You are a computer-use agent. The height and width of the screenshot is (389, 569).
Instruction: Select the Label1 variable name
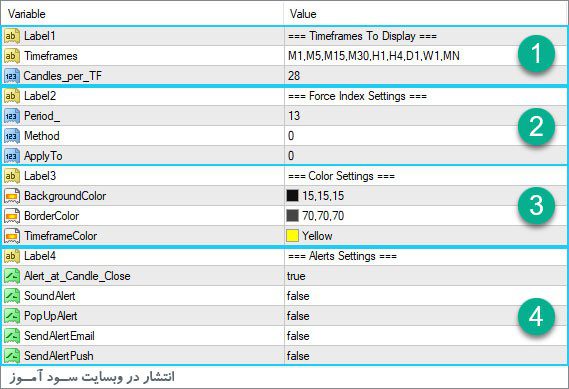click(x=40, y=36)
